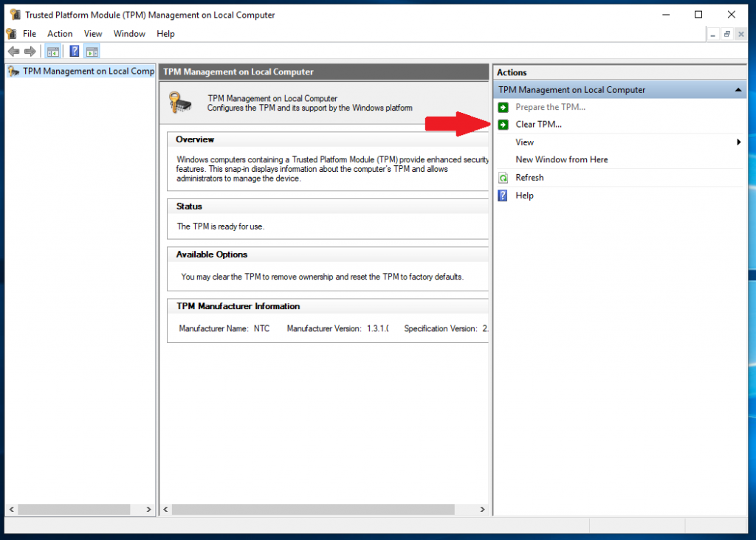Open the Window menu
756x540 pixels.
click(129, 34)
